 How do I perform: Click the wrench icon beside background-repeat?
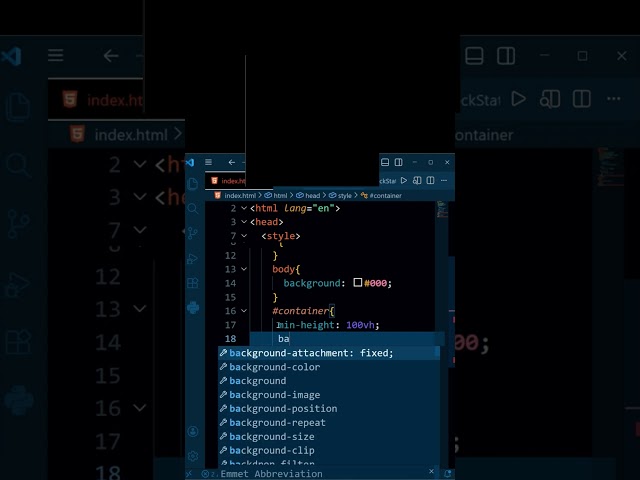223,422
